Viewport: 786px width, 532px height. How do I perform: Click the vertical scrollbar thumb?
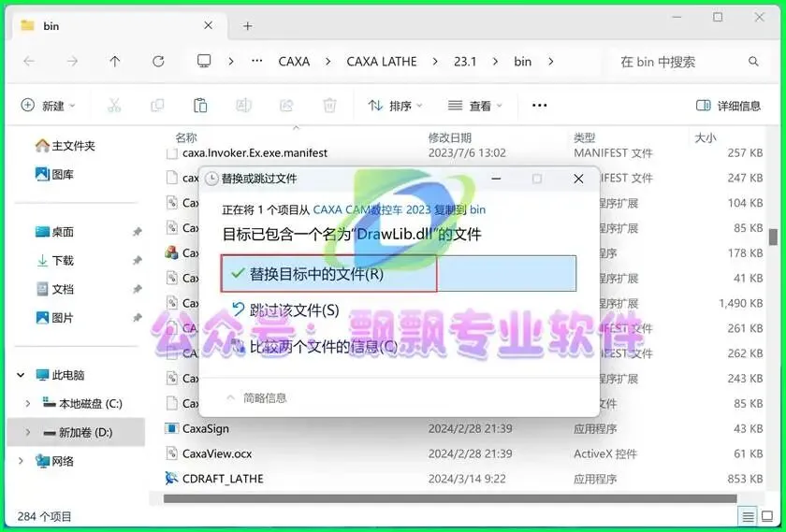(x=773, y=237)
